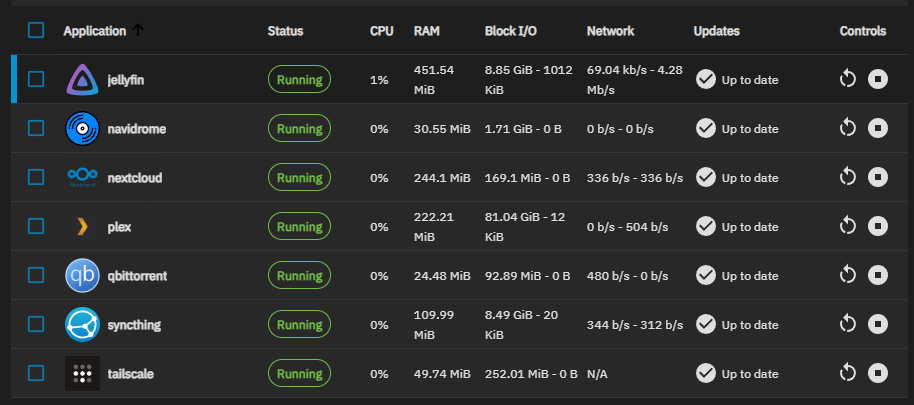914x405 pixels.
Task: Restart the tailscale app
Action: tap(848, 372)
